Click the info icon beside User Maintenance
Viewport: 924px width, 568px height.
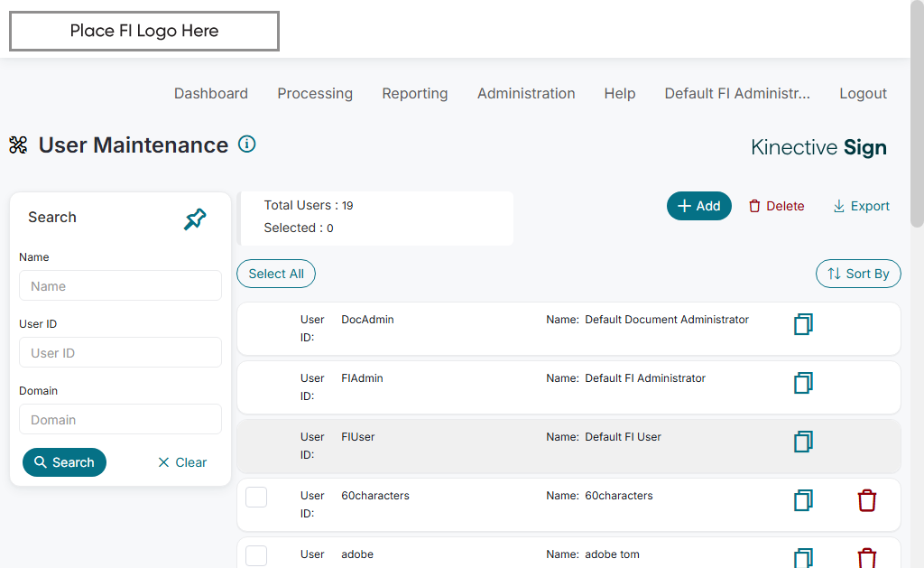coord(246,144)
